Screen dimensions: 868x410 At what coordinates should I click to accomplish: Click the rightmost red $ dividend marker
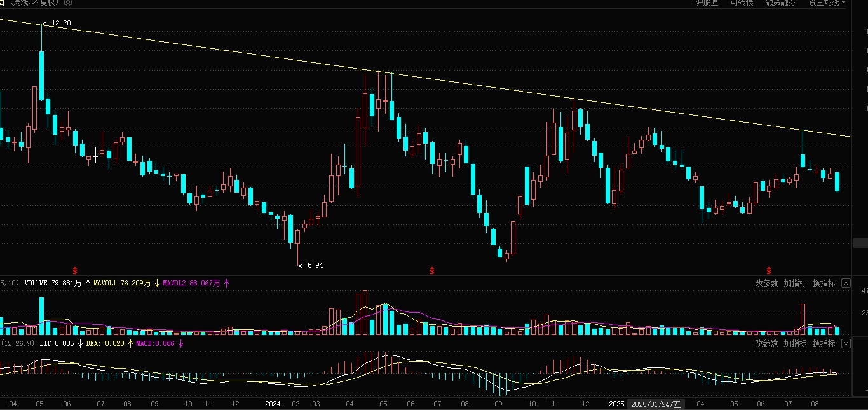[x=768, y=271]
